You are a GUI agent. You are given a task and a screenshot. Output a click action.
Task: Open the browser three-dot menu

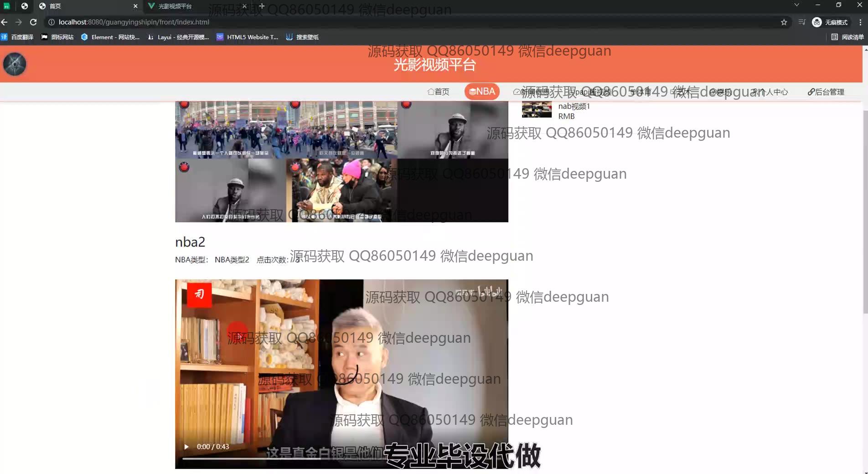click(860, 22)
